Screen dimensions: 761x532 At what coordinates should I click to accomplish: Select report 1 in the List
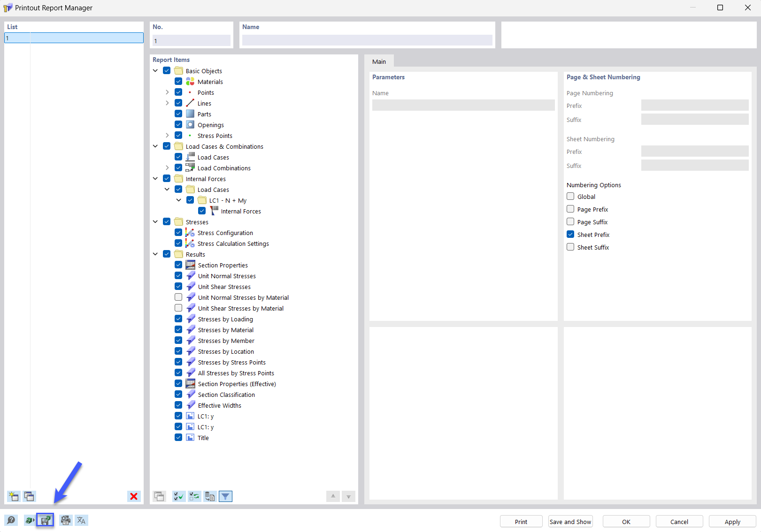[x=74, y=38]
